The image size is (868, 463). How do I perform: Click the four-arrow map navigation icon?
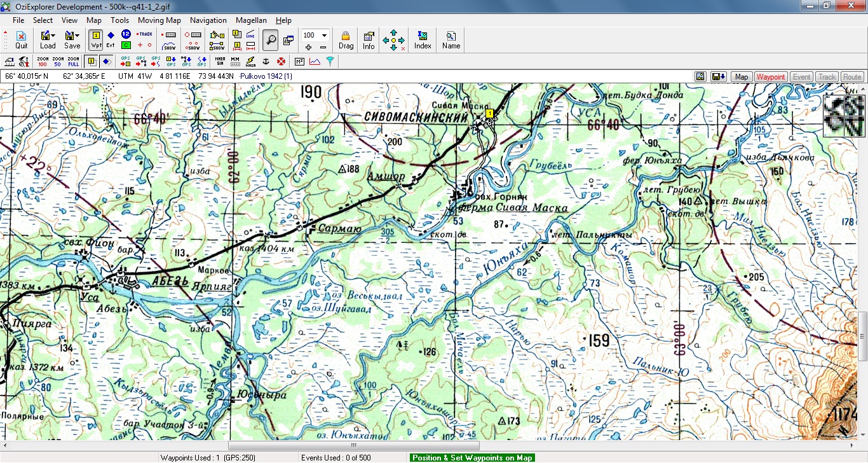click(393, 40)
